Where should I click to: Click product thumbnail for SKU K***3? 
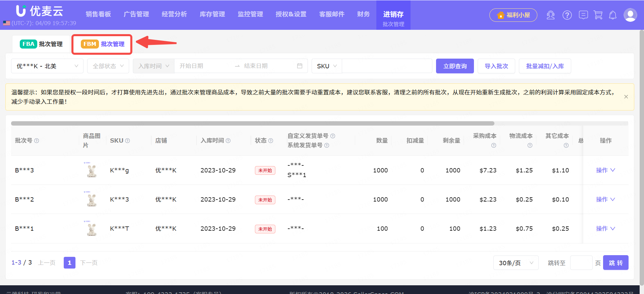coord(92,200)
